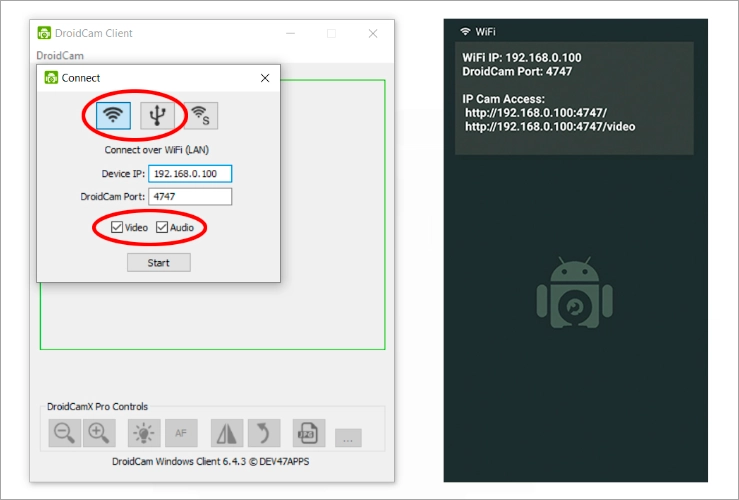The height and width of the screenshot is (500, 739).
Task: Minimize the DroidCam Client window
Action: [x=290, y=33]
